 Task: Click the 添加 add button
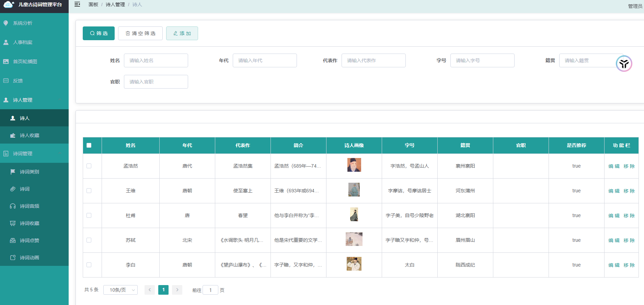[x=182, y=33]
